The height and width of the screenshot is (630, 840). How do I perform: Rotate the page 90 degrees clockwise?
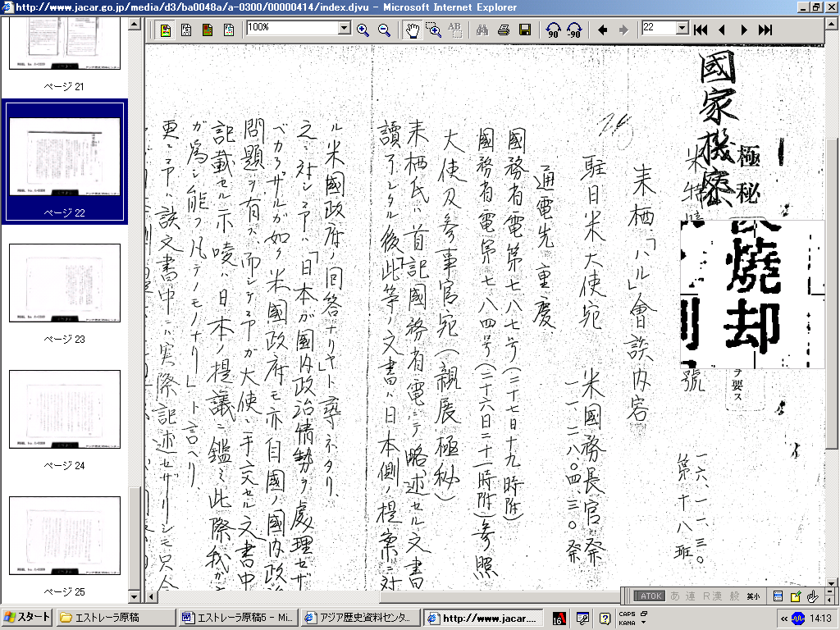tap(553, 30)
